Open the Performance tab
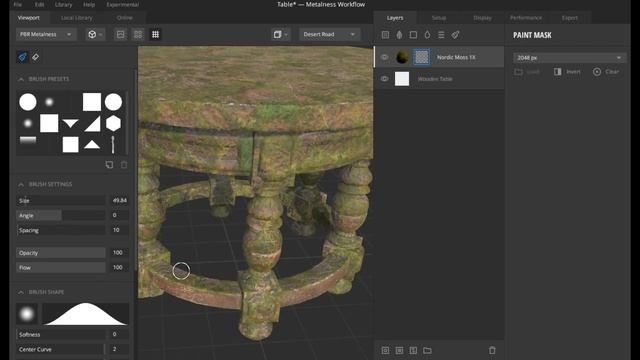640x360 pixels. [x=526, y=18]
